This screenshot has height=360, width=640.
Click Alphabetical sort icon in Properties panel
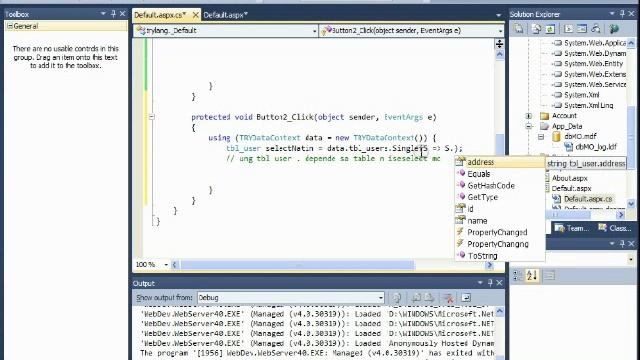[532, 276]
